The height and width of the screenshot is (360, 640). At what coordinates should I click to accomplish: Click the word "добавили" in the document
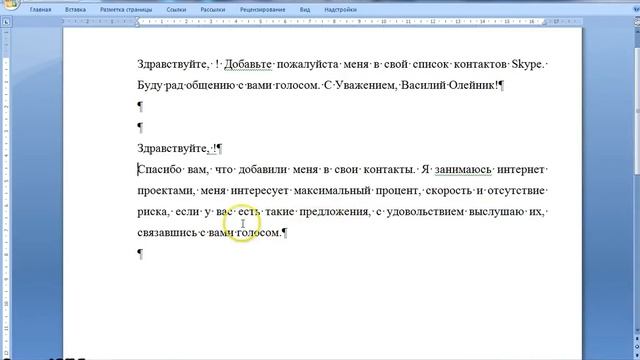(x=263, y=170)
